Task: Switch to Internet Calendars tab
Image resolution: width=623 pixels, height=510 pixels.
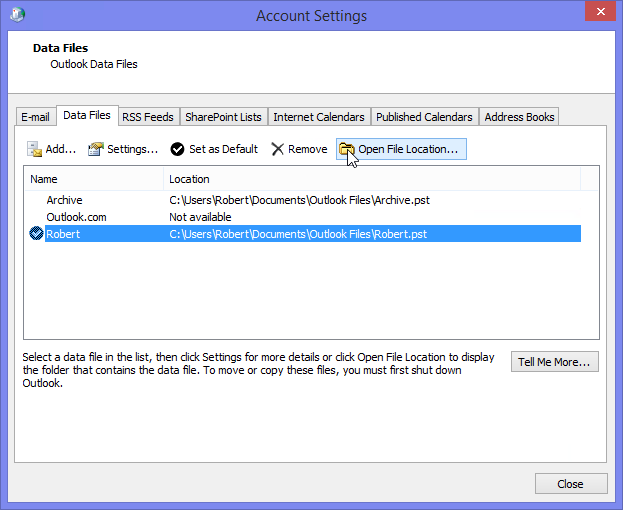Action: tap(319, 117)
